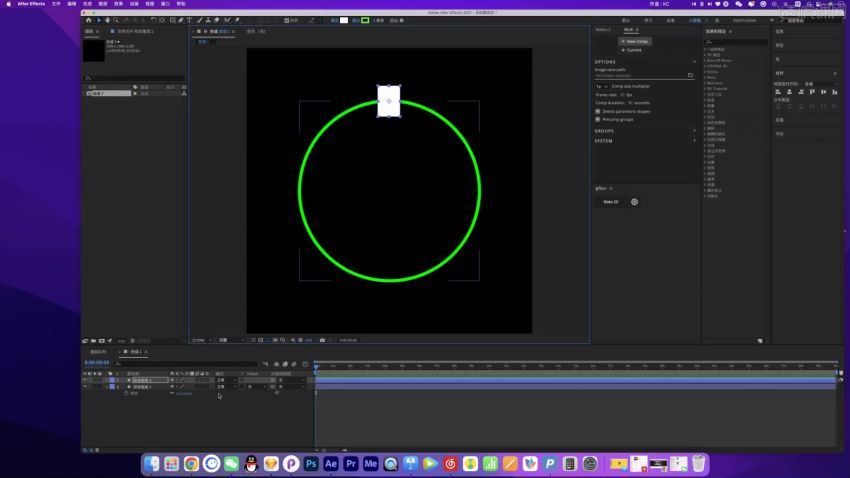The height and width of the screenshot is (478, 850).
Task: Toggle the Frame Blending switch in timeline
Action: [x=285, y=364]
